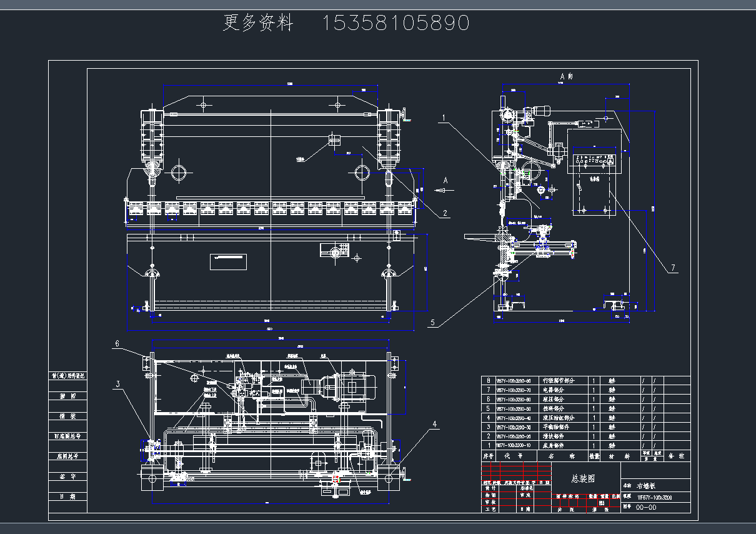Screen dimensions: 756x534
Task: Select part callout number 1
Action: (444, 117)
